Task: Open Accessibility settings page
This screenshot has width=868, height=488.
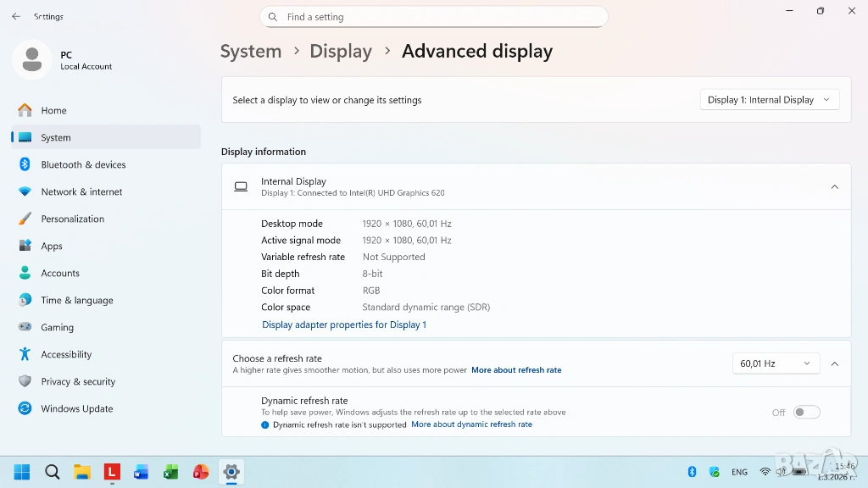Action: coord(66,354)
